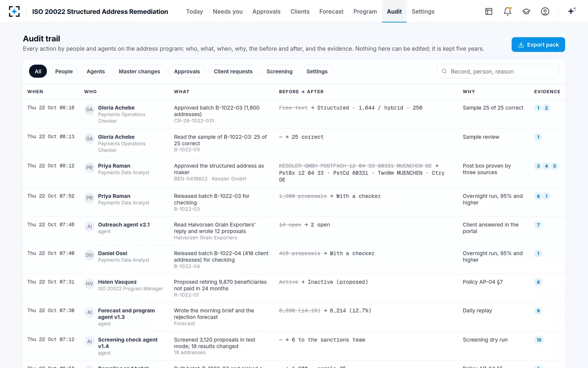
Task: Open the learning cap icon
Action: [x=526, y=11]
